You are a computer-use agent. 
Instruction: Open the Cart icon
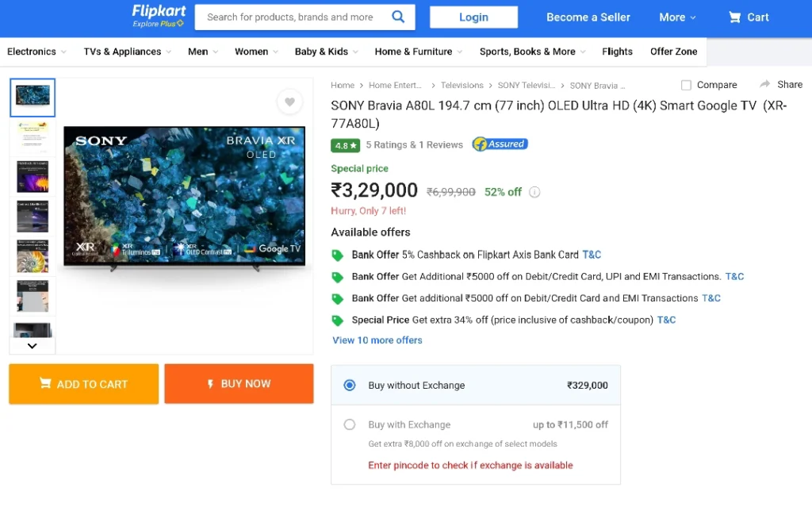(734, 17)
